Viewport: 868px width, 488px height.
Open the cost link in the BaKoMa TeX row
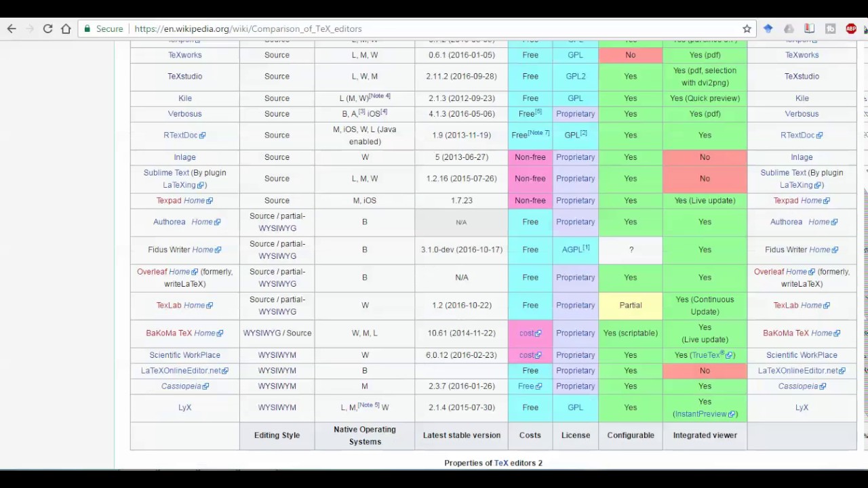click(x=530, y=333)
